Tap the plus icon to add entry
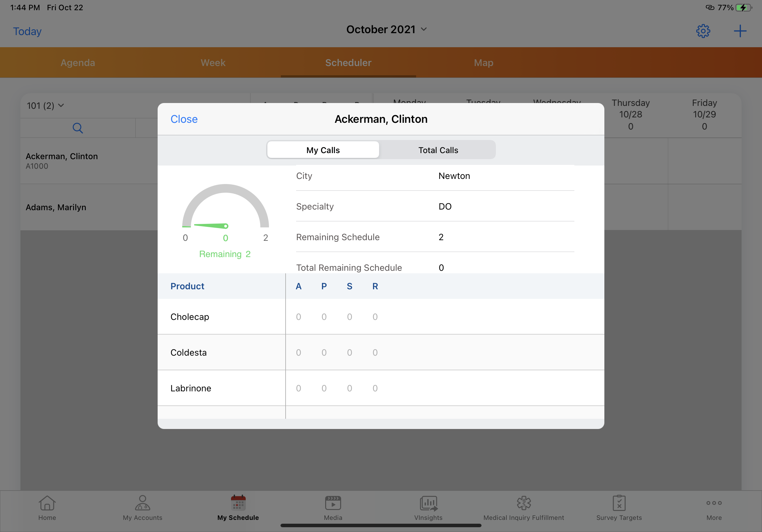This screenshot has height=532, width=762. point(740,31)
